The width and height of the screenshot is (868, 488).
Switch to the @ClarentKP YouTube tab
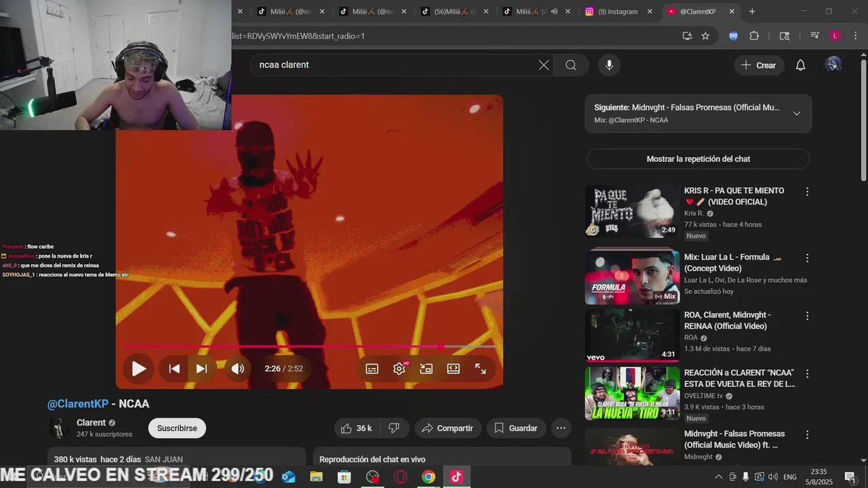tap(698, 12)
